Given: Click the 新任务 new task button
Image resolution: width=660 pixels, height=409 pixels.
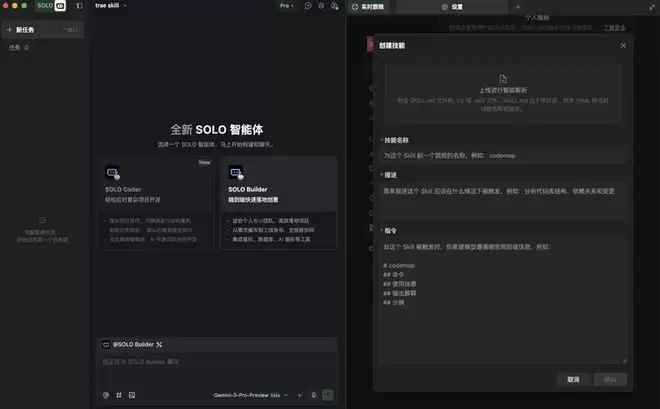Looking at the screenshot, I should pos(42,30).
